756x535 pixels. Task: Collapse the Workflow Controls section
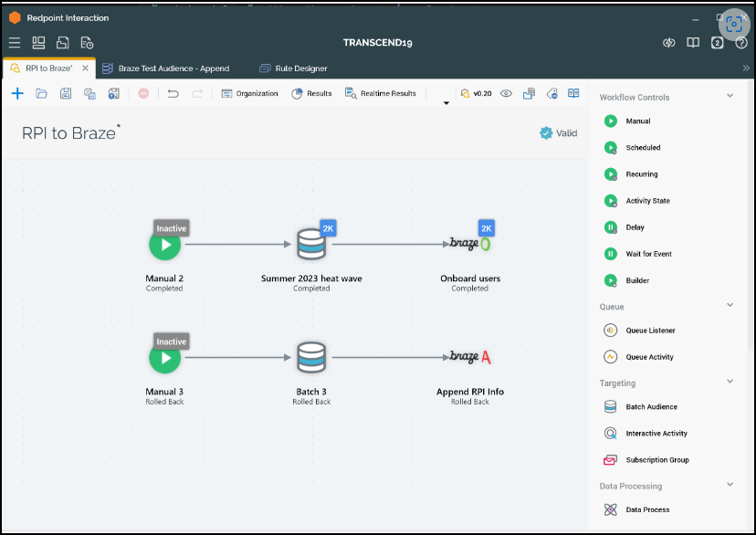click(730, 96)
